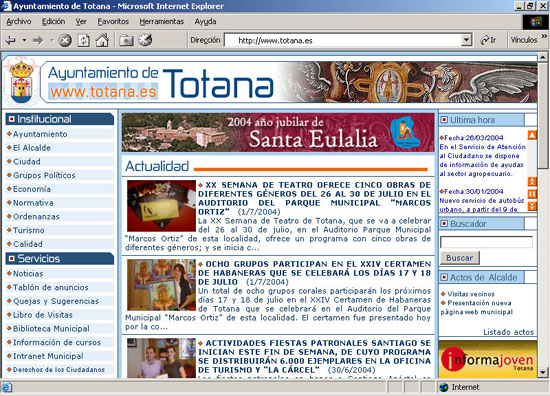Click the theatre week news thumbnail

161,206
